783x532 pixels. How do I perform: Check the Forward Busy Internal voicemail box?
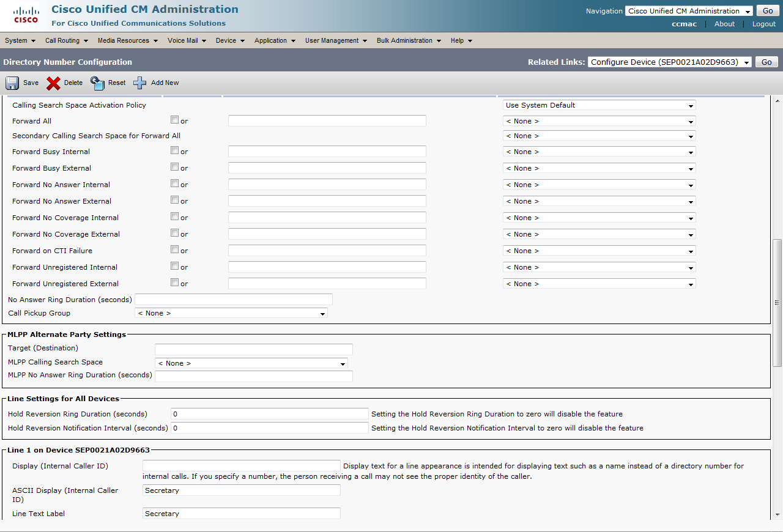coord(175,150)
